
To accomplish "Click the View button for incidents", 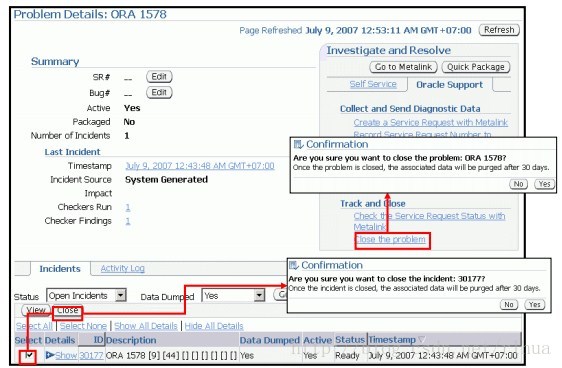I will click(35, 310).
